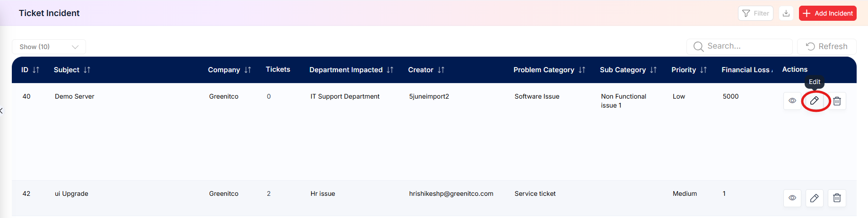The height and width of the screenshot is (218, 868).
Task: Open the Show (10) dropdown
Action: pyautogui.click(x=49, y=47)
